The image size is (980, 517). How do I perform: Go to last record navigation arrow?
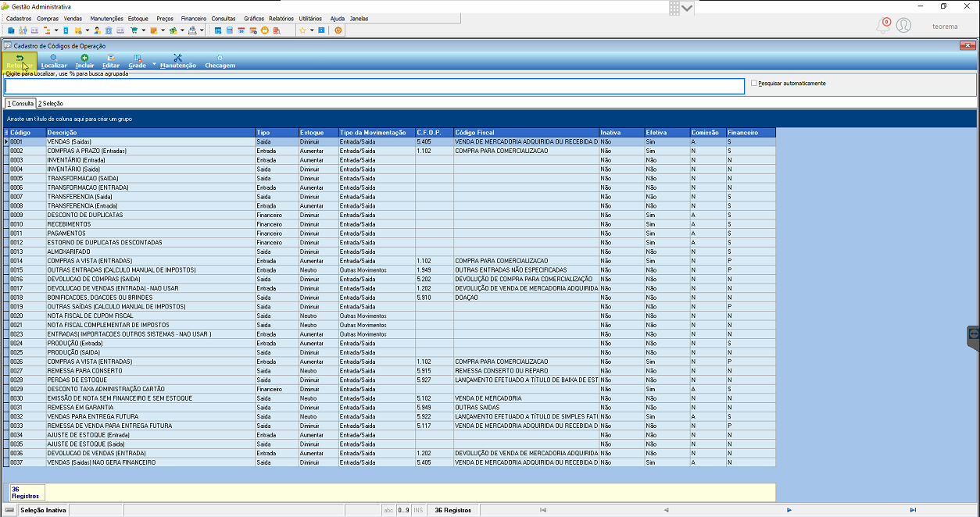coord(913,510)
